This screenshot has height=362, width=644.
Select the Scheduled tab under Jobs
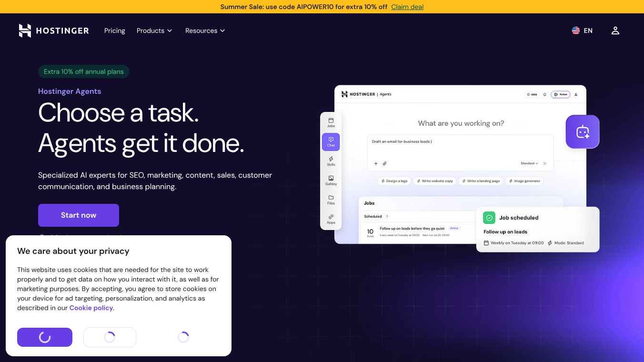[x=376, y=216]
